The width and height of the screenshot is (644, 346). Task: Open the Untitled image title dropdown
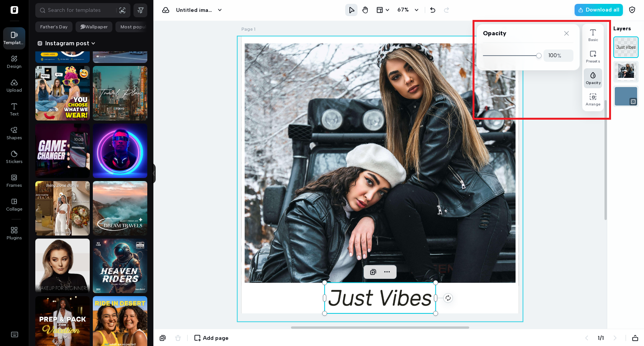(x=219, y=10)
